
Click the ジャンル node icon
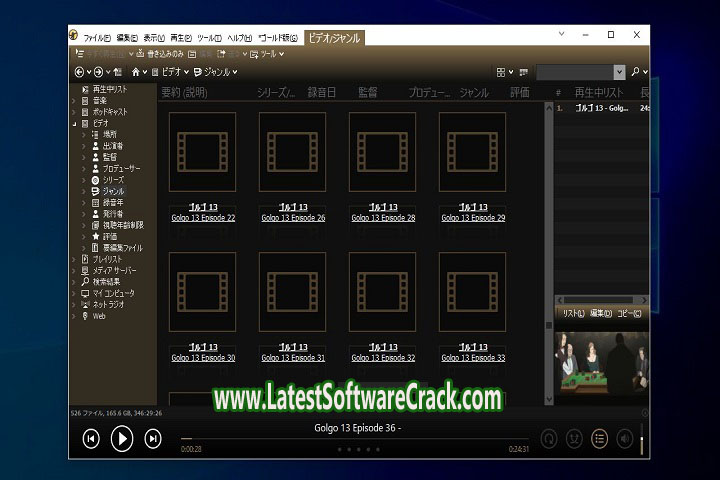pyautogui.click(x=95, y=192)
